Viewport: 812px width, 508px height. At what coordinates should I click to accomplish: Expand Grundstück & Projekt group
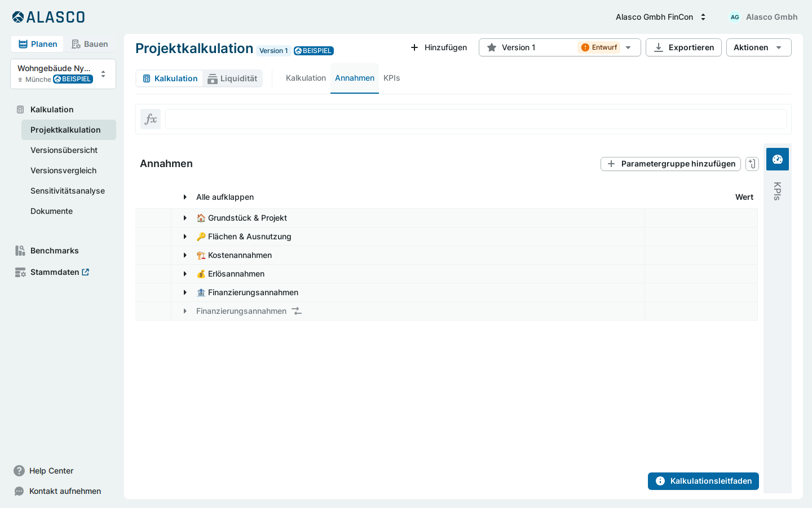[x=185, y=218]
